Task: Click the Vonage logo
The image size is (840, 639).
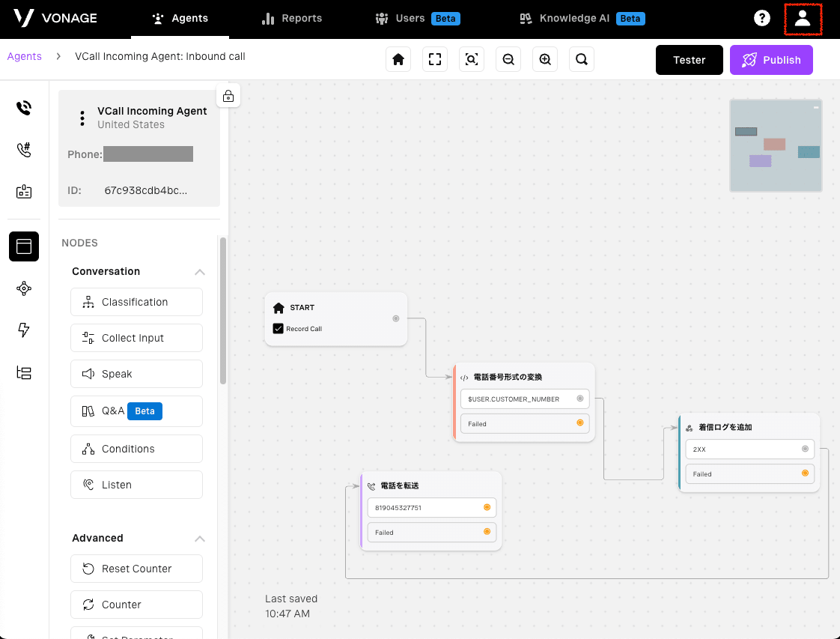Action: [55, 18]
